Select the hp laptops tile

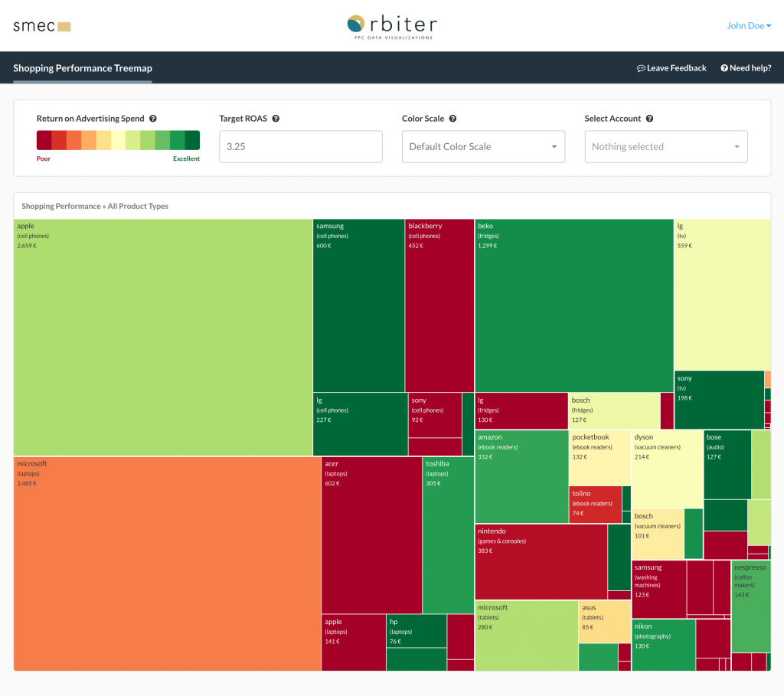[416, 631]
